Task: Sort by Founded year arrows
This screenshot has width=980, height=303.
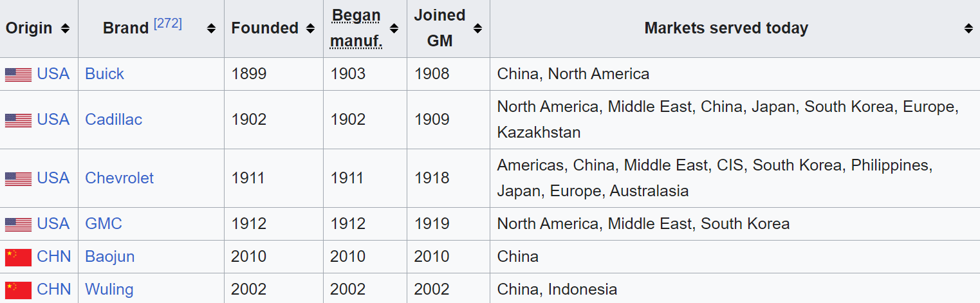Action: coord(310,28)
